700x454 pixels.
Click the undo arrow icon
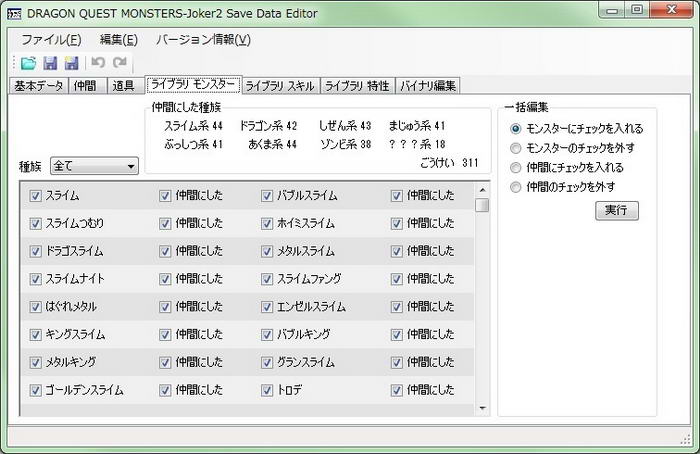[98, 63]
